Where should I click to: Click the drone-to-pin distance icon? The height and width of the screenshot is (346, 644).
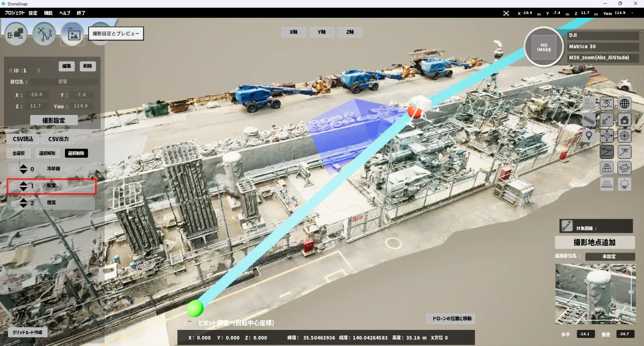[x=607, y=120]
